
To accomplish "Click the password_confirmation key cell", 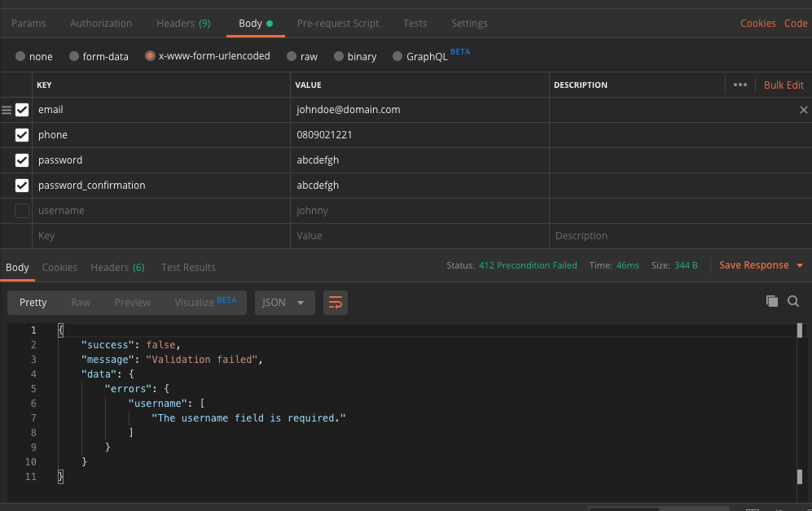I will 161,186.
